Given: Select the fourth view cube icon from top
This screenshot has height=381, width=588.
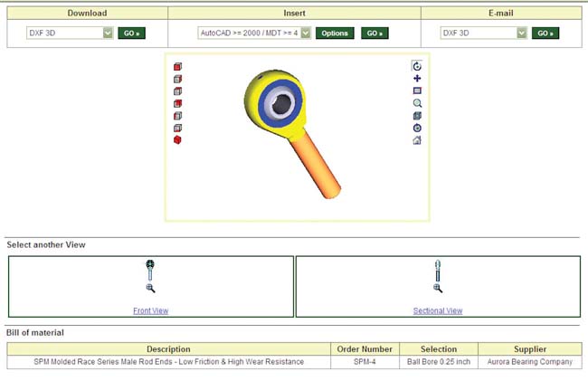Looking at the screenshot, I should (177, 103).
